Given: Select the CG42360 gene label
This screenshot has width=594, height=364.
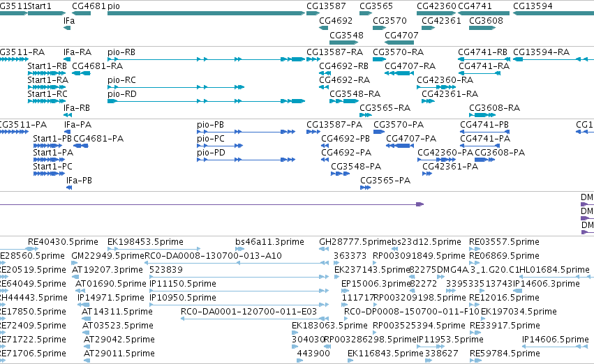Looking at the screenshot, I should [436, 6].
